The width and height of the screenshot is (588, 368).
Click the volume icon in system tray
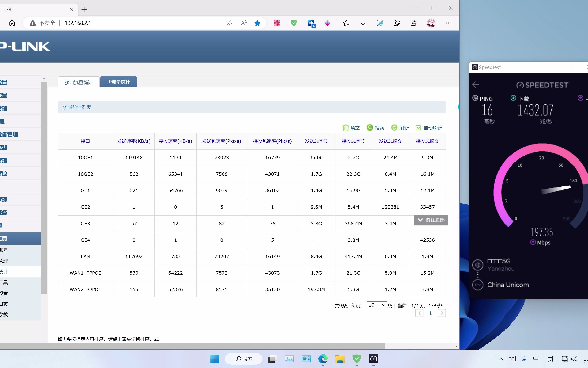(574, 359)
